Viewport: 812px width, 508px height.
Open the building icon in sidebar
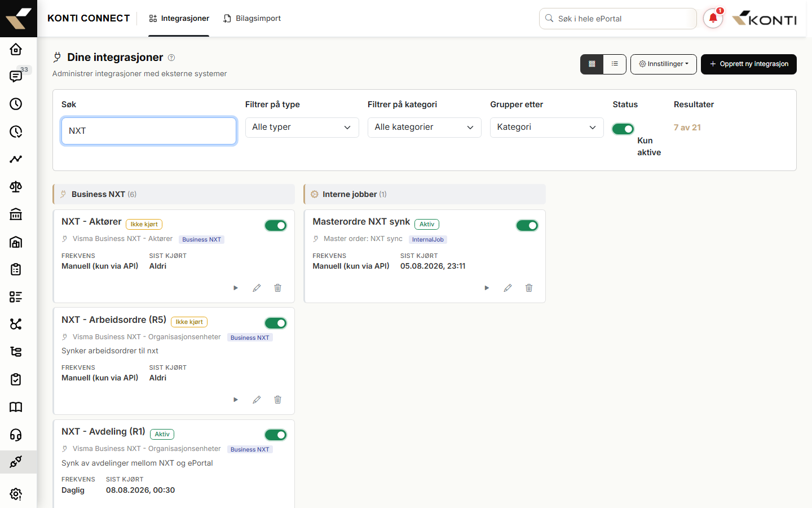tap(16, 242)
